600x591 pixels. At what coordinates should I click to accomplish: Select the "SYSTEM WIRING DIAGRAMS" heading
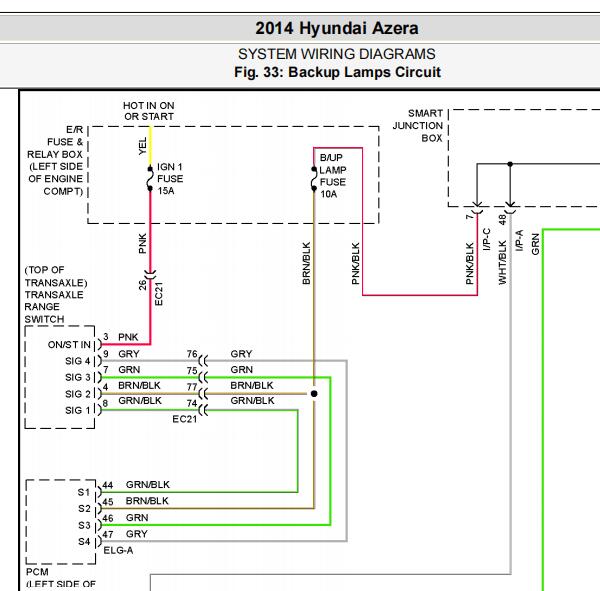coord(337,54)
